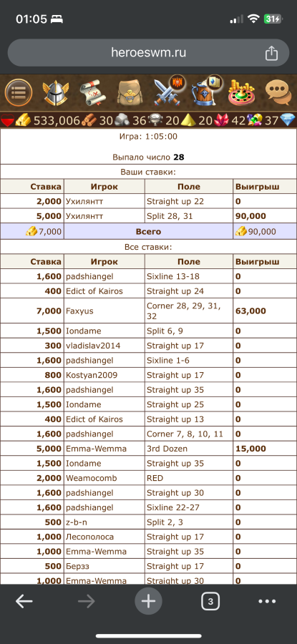Open the roulette wheel icon
Screen dimensions: 297x644
242,93
